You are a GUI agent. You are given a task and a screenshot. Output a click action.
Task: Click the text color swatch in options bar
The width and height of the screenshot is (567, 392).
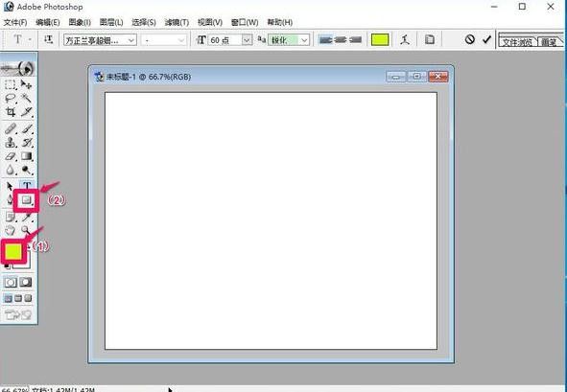380,39
